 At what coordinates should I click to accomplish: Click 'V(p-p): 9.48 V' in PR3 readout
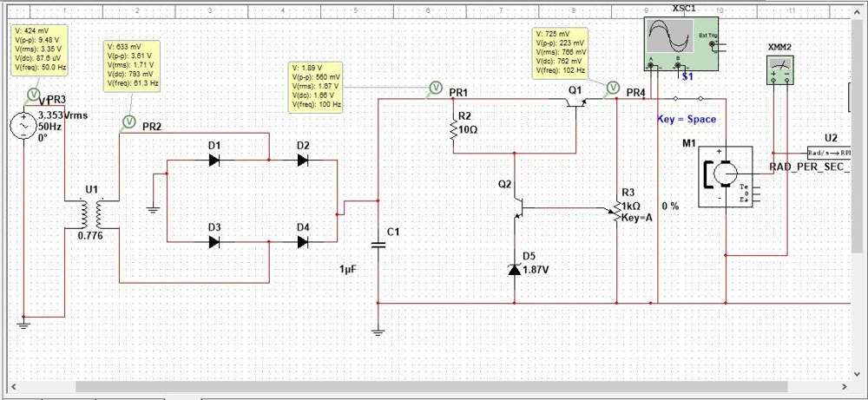point(37,39)
